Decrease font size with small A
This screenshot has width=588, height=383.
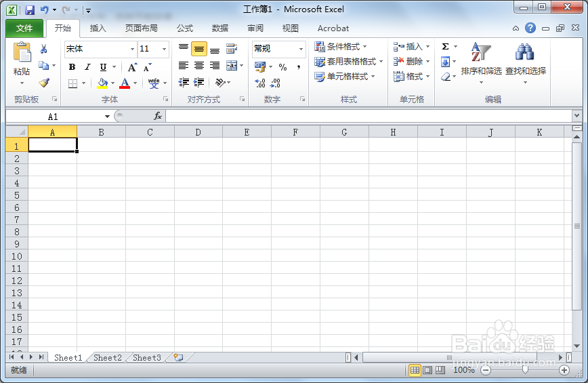148,68
